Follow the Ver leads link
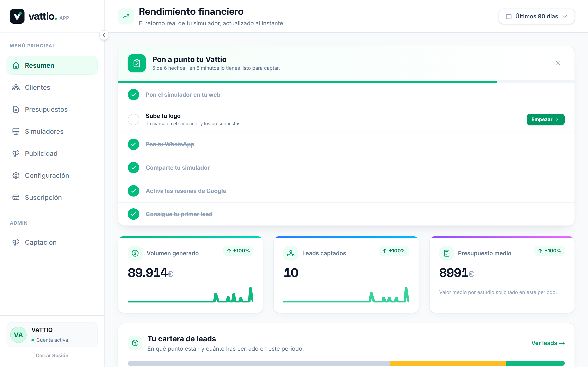The height and width of the screenshot is (367, 588). point(548,343)
